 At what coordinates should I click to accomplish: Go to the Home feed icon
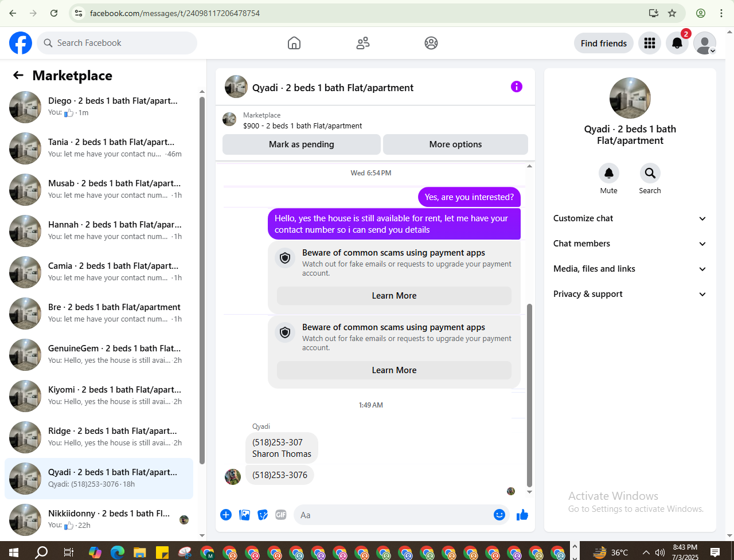pos(294,43)
